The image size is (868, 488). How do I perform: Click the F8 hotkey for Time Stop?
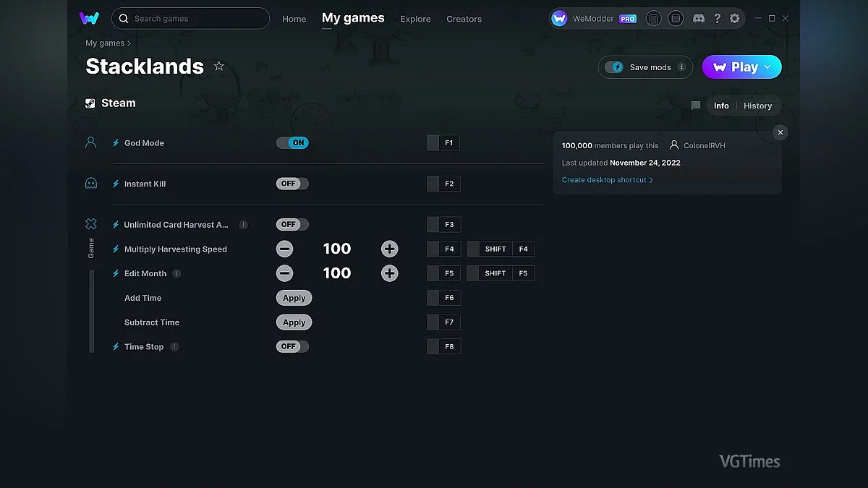443,347
